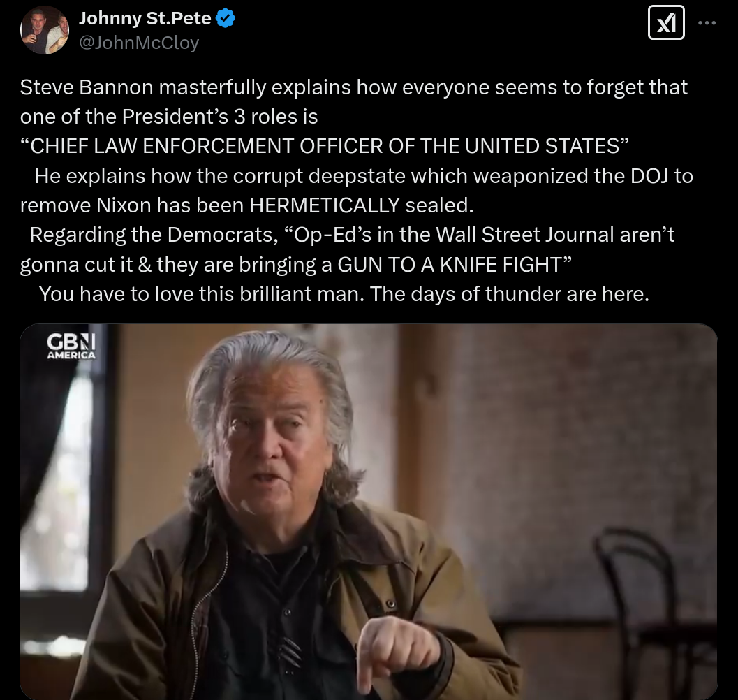Click the blue verified checkmark badge
The height and width of the screenshot is (700, 738).
[x=226, y=18]
